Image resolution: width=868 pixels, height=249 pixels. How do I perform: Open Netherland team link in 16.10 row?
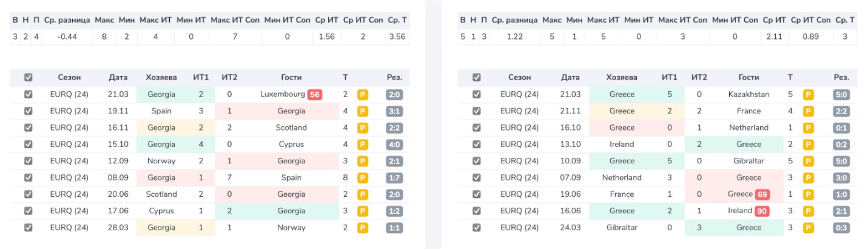click(x=749, y=128)
